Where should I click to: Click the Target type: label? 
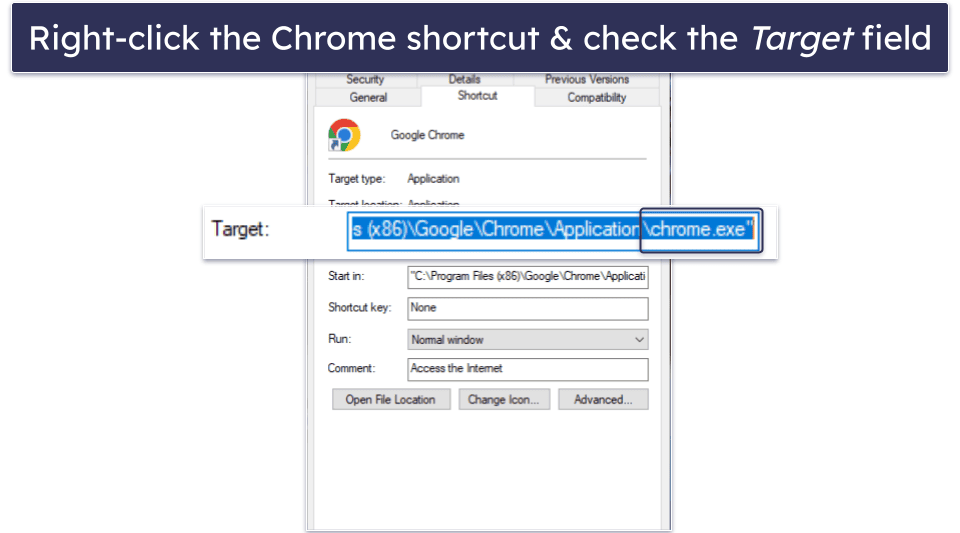(x=356, y=179)
